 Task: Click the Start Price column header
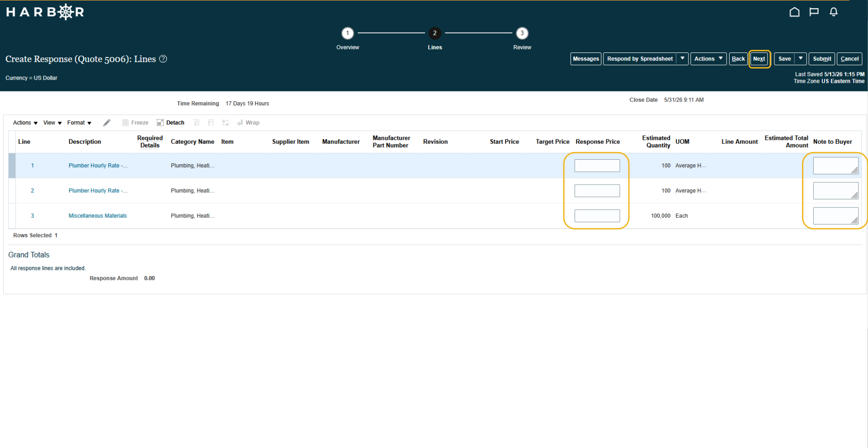coord(505,142)
